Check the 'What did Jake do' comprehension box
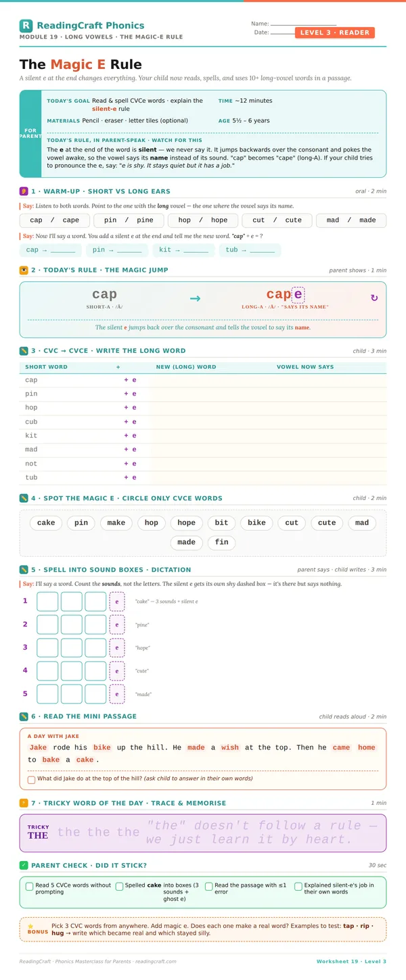This screenshot has width=406, height=980. click(32, 779)
